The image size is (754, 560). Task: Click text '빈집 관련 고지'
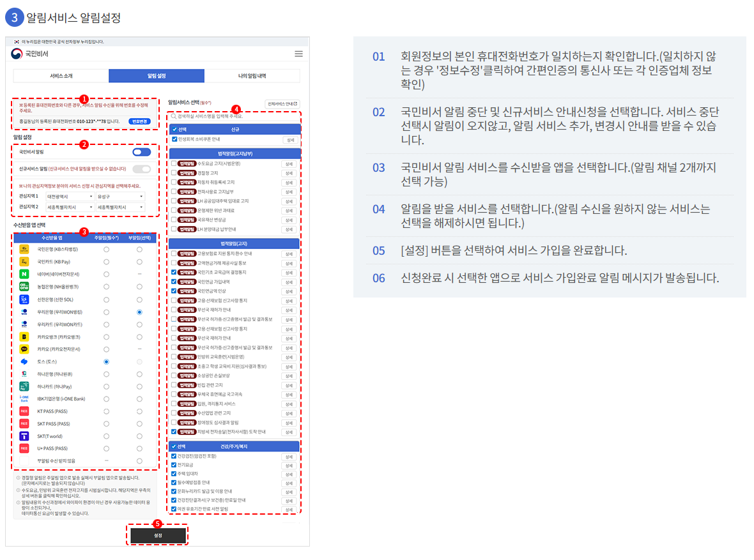pos(210,385)
